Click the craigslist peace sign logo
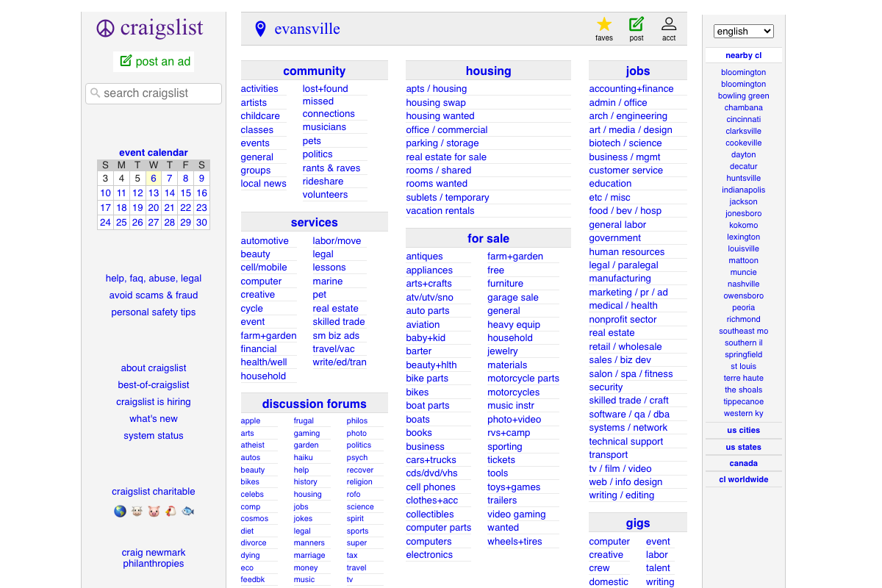This screenshot has height=588, width=882. click(x=106, y=29)
